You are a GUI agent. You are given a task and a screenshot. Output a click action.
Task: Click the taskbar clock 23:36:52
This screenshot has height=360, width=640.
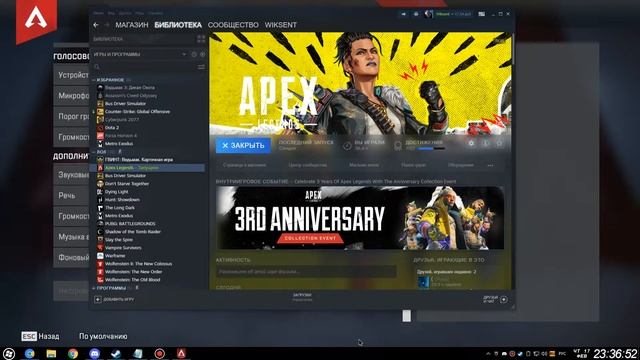click(615, 353)
